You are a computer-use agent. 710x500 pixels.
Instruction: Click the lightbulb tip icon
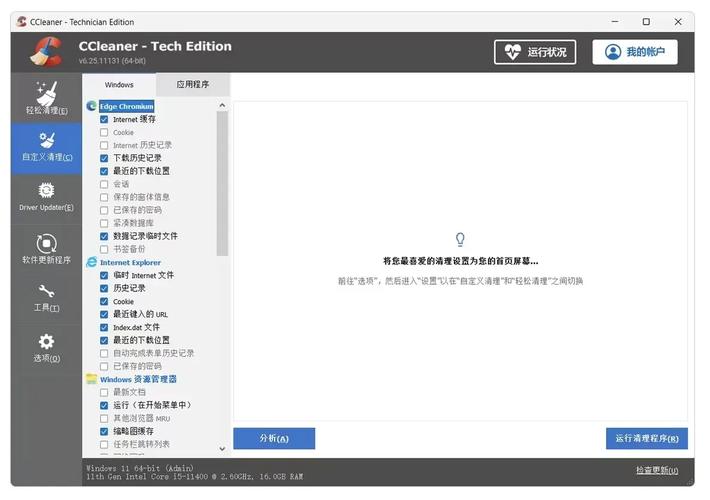click(x=460, y=239)
